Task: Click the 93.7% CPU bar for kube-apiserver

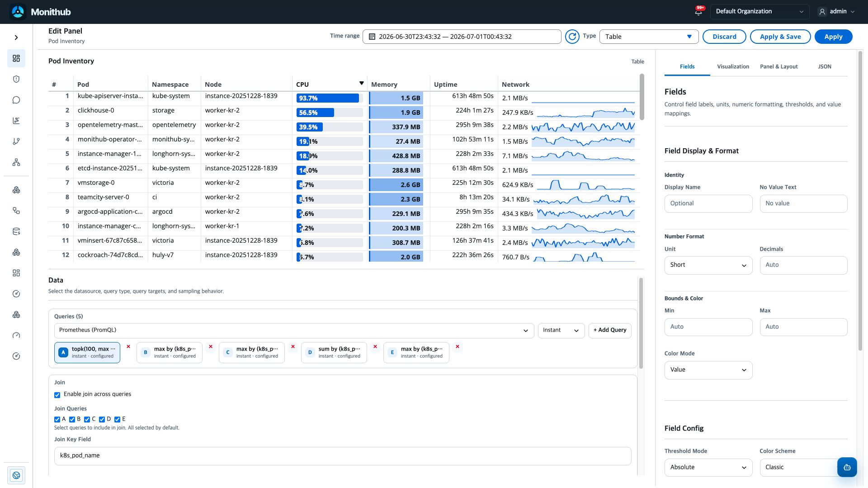Action: tap(330, 98)
